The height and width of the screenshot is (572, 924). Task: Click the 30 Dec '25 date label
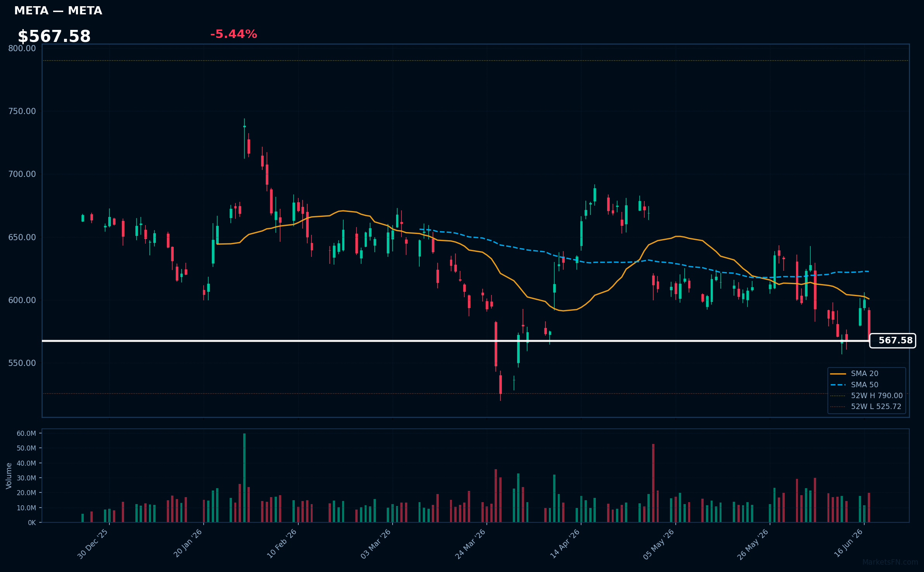tap(93, 544)
